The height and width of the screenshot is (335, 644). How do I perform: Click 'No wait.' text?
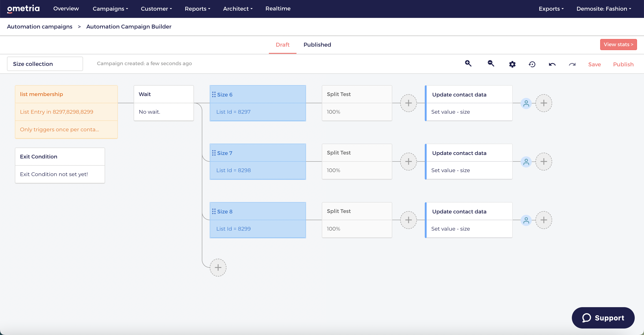click(x=149, y=112)
